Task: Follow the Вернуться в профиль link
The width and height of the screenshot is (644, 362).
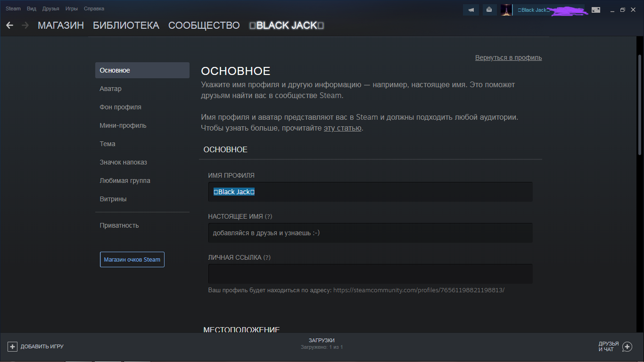Action: click(509, 58)
